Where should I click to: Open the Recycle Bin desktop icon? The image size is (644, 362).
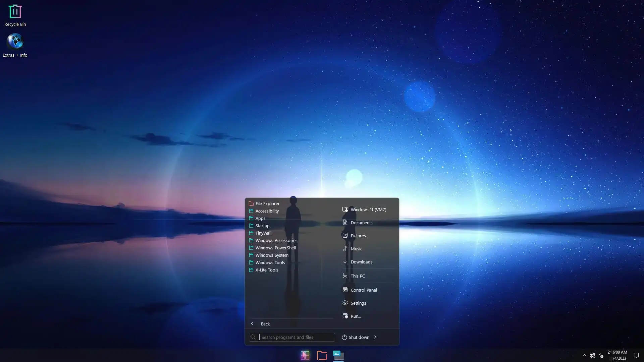click(x=15, y=15)
